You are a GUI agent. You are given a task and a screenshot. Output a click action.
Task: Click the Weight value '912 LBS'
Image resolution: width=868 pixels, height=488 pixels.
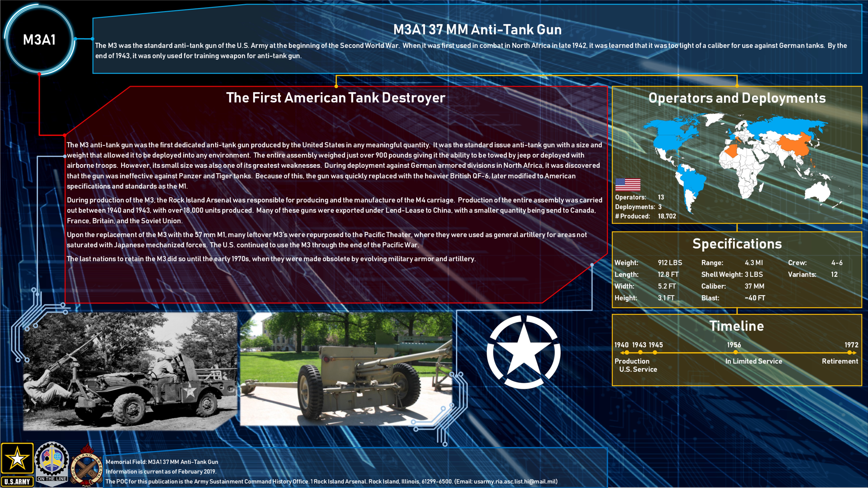(x=670, y=263)
